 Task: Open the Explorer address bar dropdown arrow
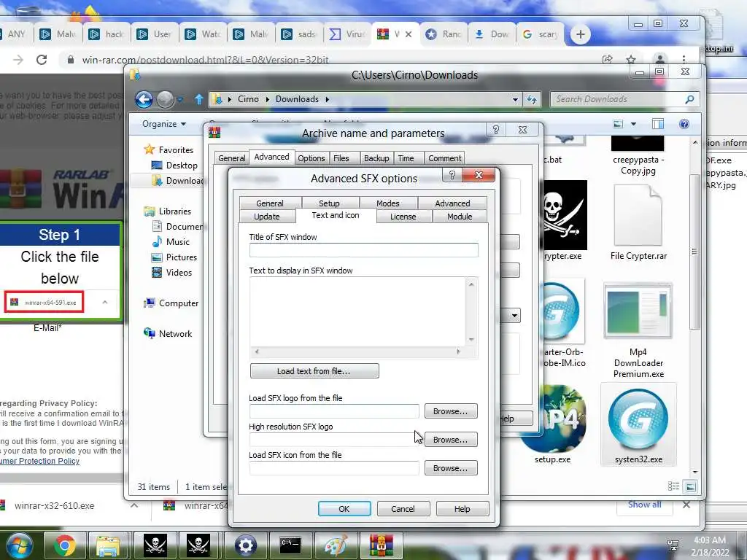coord(515,99)
